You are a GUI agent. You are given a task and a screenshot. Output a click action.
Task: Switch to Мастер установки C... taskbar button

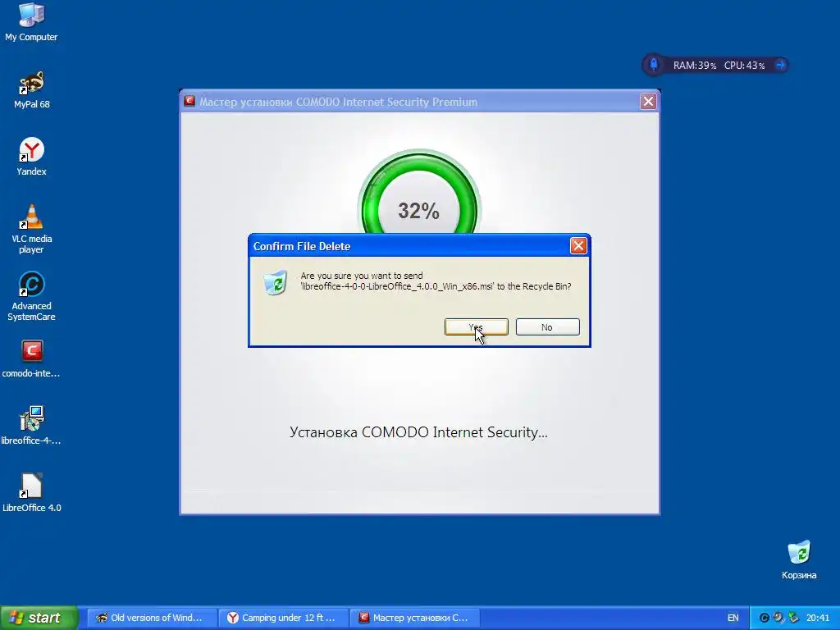coord(414,618)
